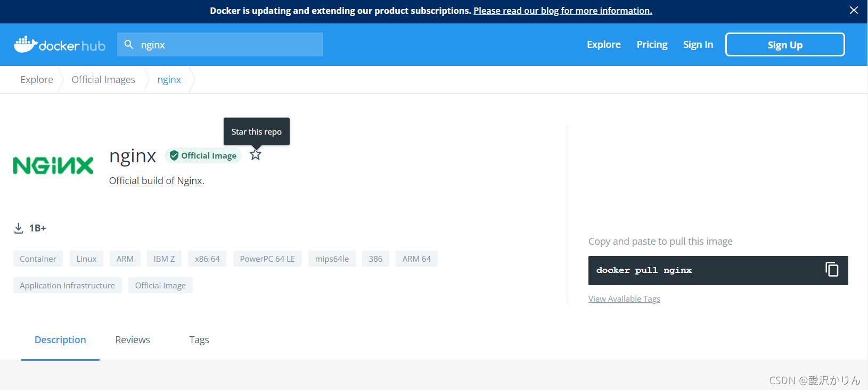Open the blog link in the banner
The height and width of the screenshot is (390, 868).
click(563, 11)
